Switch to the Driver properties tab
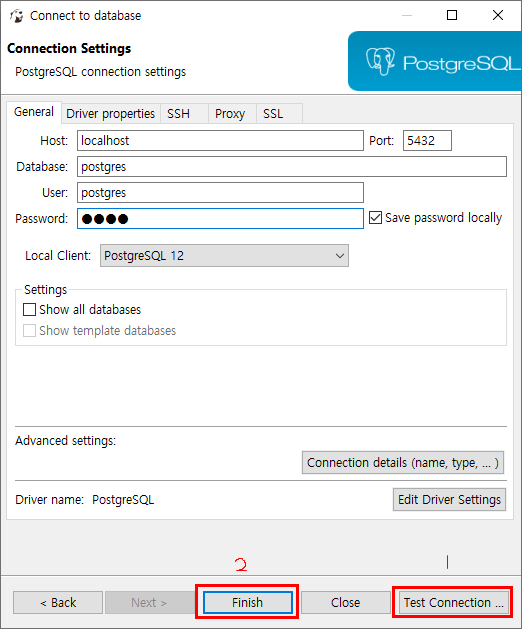 click(110, 114)
